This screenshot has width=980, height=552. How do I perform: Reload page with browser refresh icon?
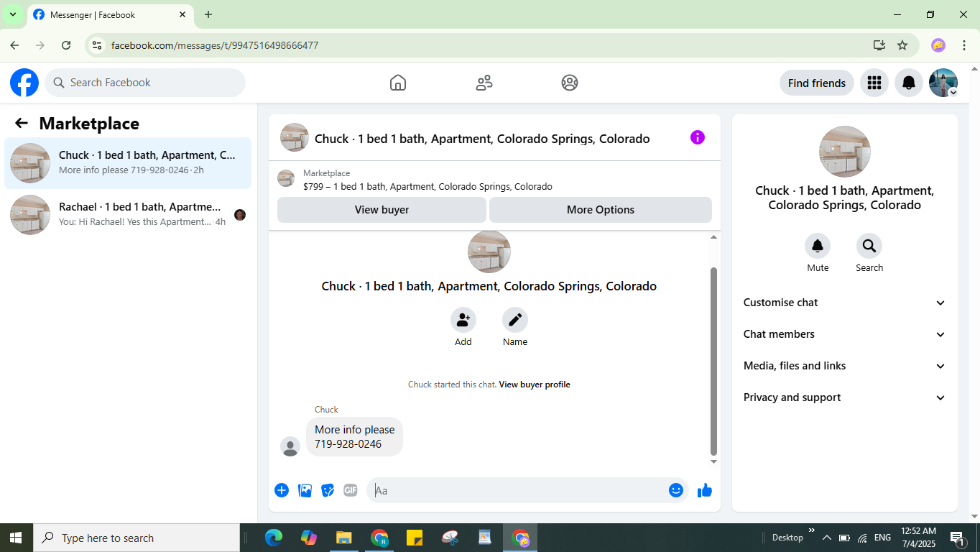coord(66,45)
